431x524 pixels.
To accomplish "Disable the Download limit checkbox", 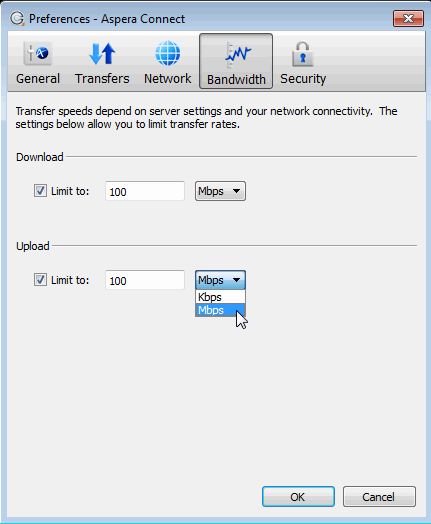I will click(40, 191).
